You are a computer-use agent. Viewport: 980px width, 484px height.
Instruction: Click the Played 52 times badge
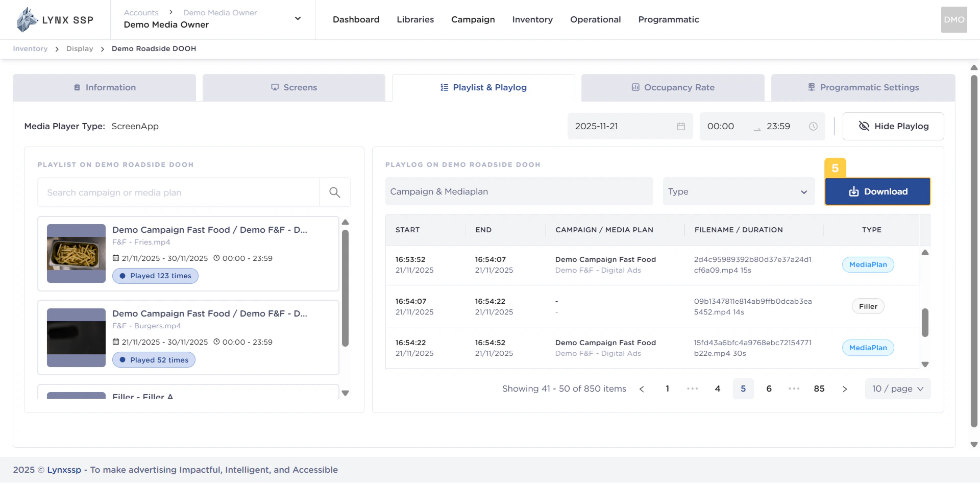pos(154,360)
